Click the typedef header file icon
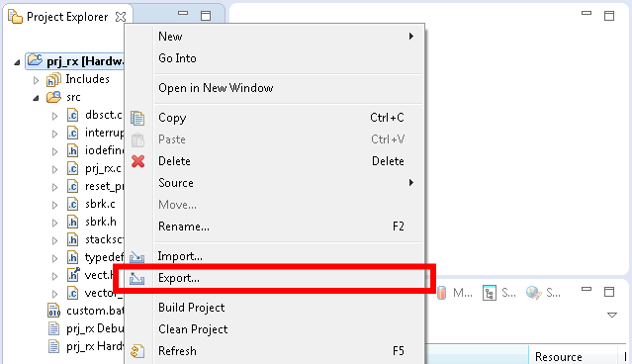 pyautogui.click(x=72, y=257)
